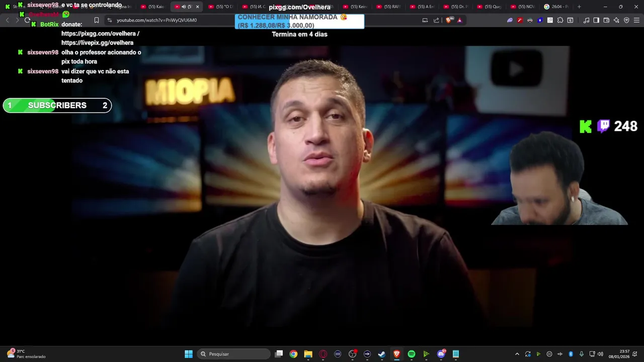
Task: Open the weather widget showing 31°C
Action: click(x=26, y=354)
